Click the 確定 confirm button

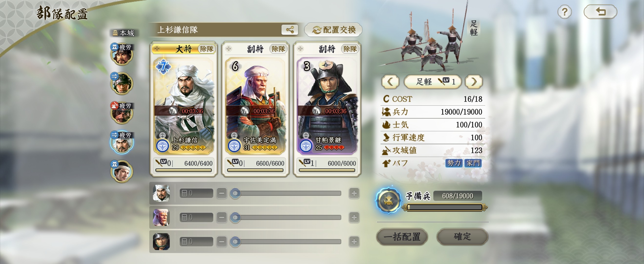pos(462,237)
